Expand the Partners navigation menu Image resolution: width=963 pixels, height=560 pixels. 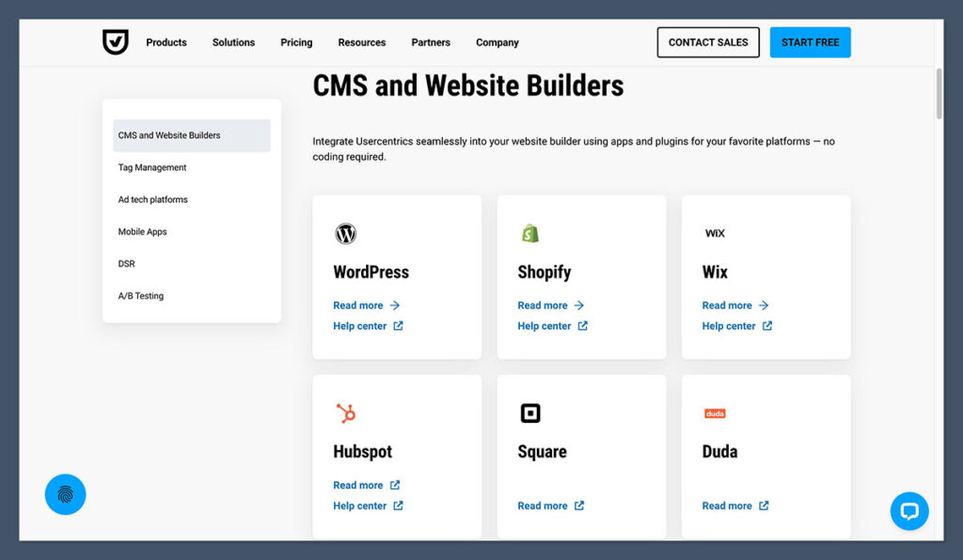click(x=431, y=42)
